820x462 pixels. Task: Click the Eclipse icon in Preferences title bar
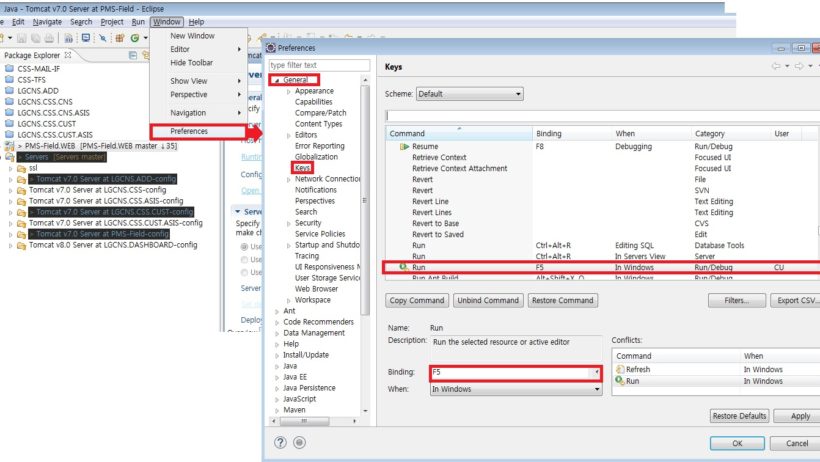(271, 48)
